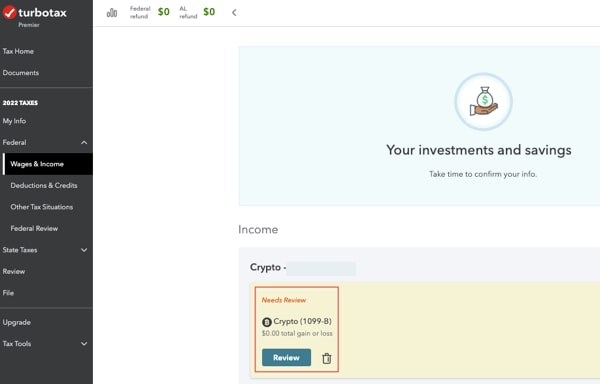Open the File section in sidebar
Screen dimensions: 600x384
pos(8,293)
